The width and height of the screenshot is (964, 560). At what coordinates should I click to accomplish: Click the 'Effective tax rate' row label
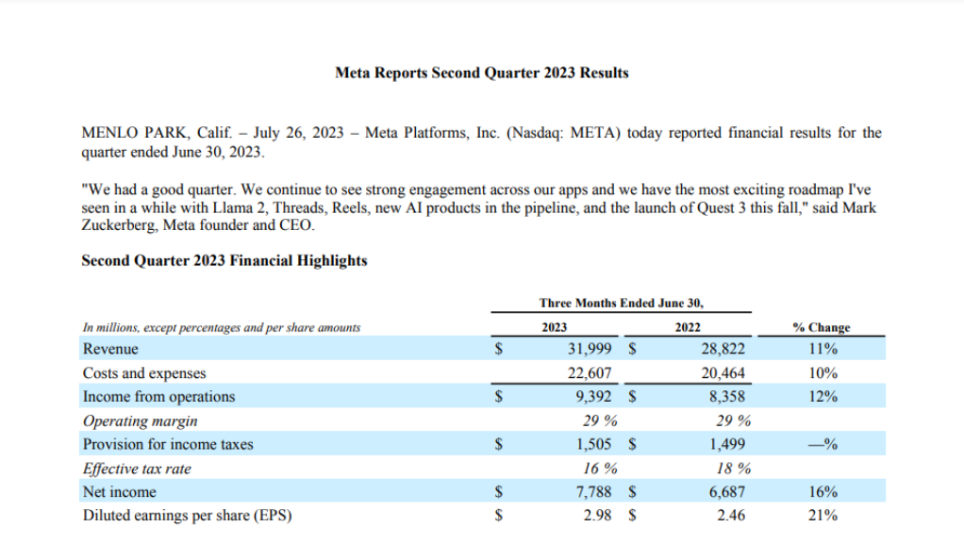tap(137, 469)
